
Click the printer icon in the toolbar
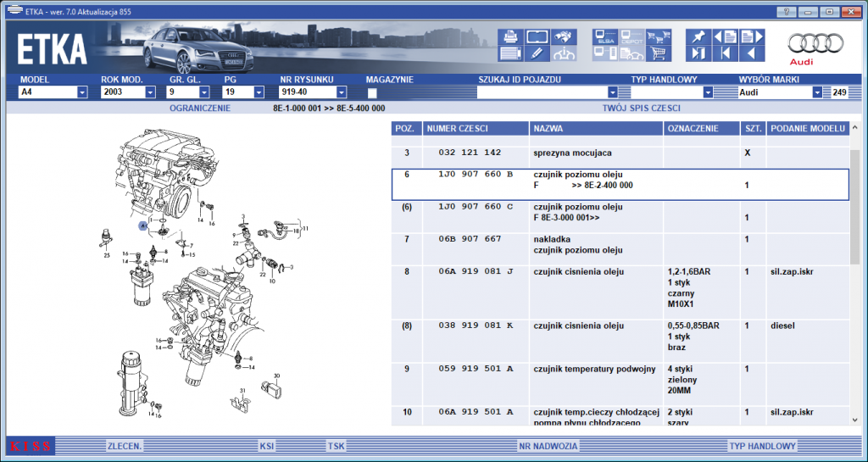(510, 37)
